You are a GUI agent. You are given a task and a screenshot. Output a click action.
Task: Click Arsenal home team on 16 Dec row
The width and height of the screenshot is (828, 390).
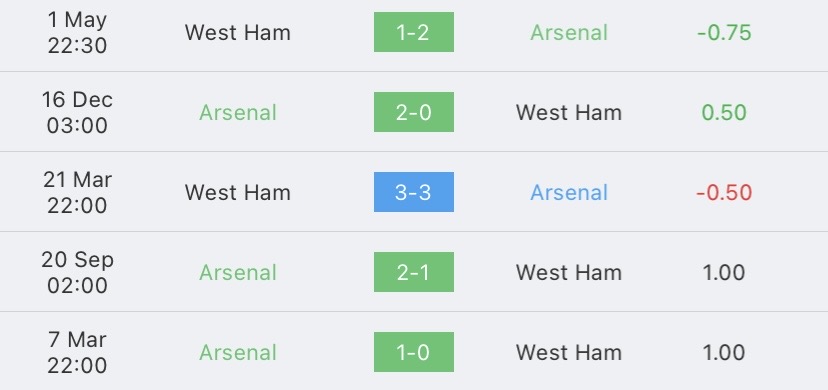tap(238, 113)
